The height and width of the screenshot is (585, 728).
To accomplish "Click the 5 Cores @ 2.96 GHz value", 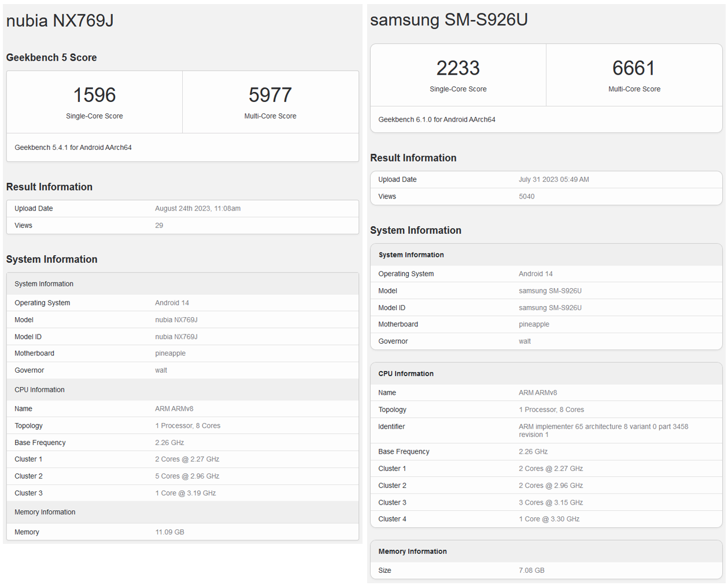I will click(x=187, y=476).
